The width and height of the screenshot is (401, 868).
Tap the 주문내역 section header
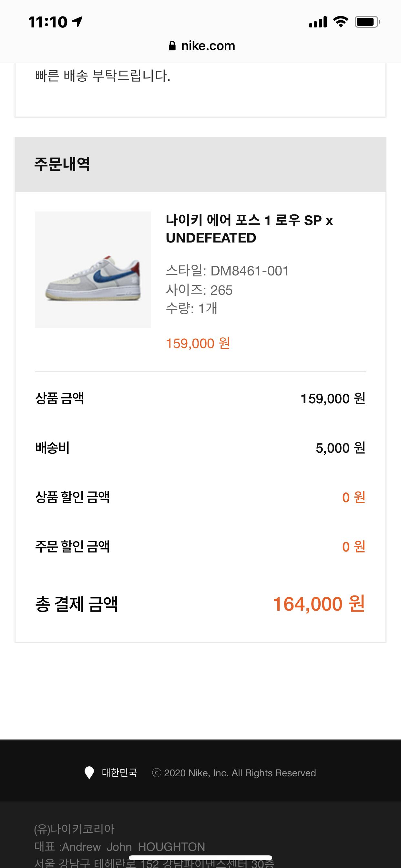[x=62, y=164]
